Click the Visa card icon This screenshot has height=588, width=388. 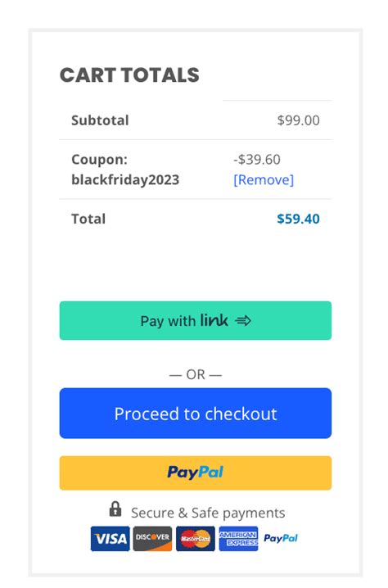pos(111,539)
